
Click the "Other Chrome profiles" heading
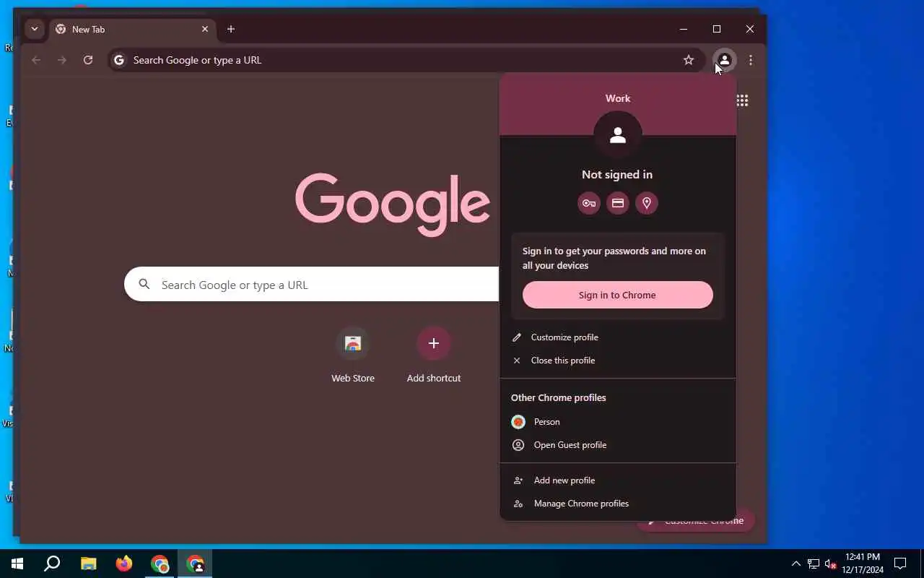coord(559,397)
